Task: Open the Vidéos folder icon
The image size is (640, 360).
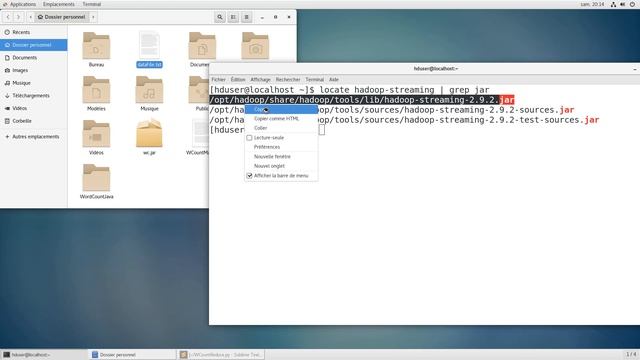Action: click(x=96, y=134)
